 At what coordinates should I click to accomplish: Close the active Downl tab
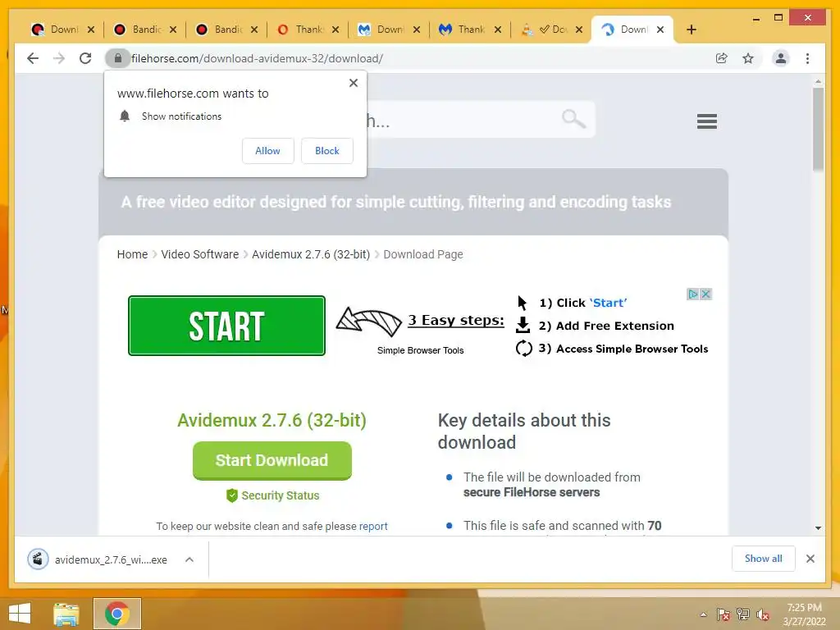click(x=660, y=30)
